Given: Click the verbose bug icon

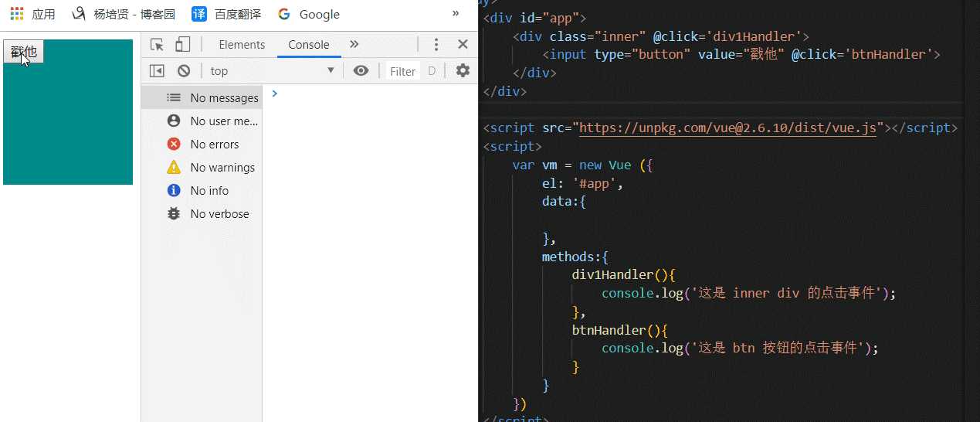Looking at the screenshot, I should pyautogui.click(x=174, y=213).
